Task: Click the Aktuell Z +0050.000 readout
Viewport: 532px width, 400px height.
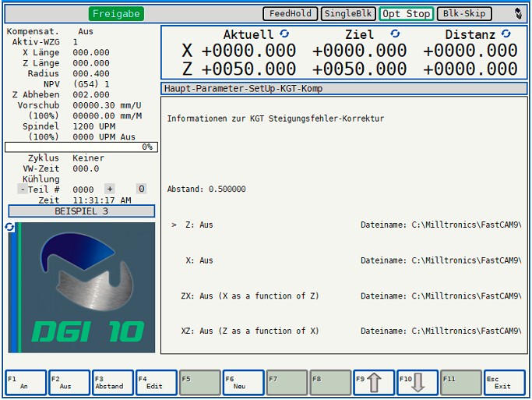Action: pos(248,69)
